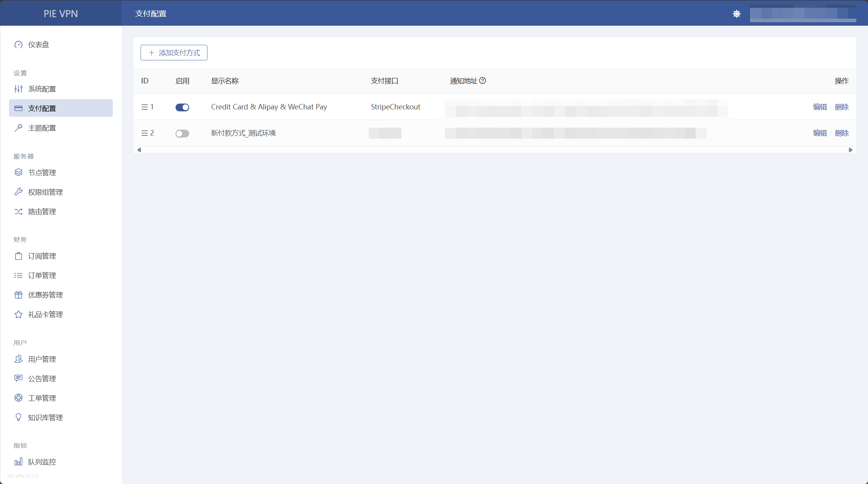Disable the StripeCheckout payment toggle

(x=182, y=107)
